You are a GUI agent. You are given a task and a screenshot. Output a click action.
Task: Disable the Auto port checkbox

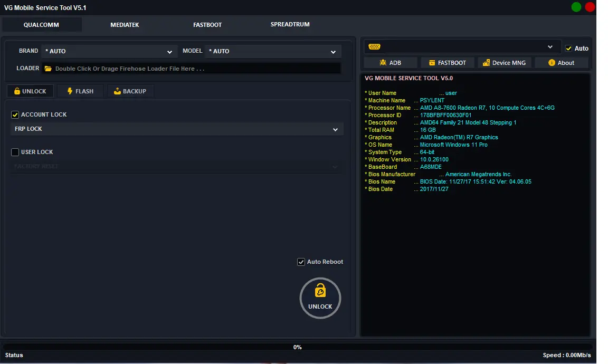coord(568,49)
